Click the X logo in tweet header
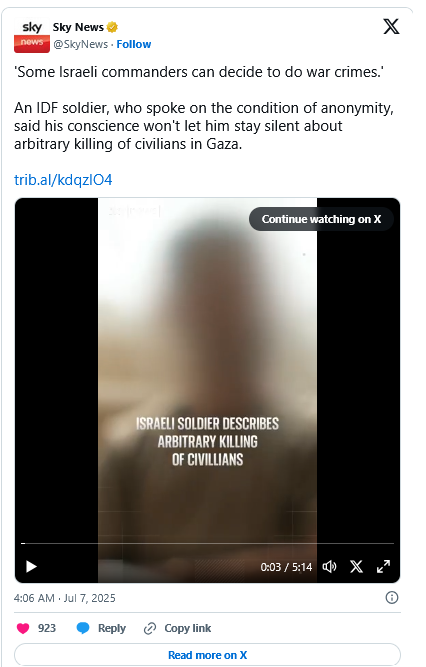The height and width of the screenshot is (667, 426). tap(391, 26)
